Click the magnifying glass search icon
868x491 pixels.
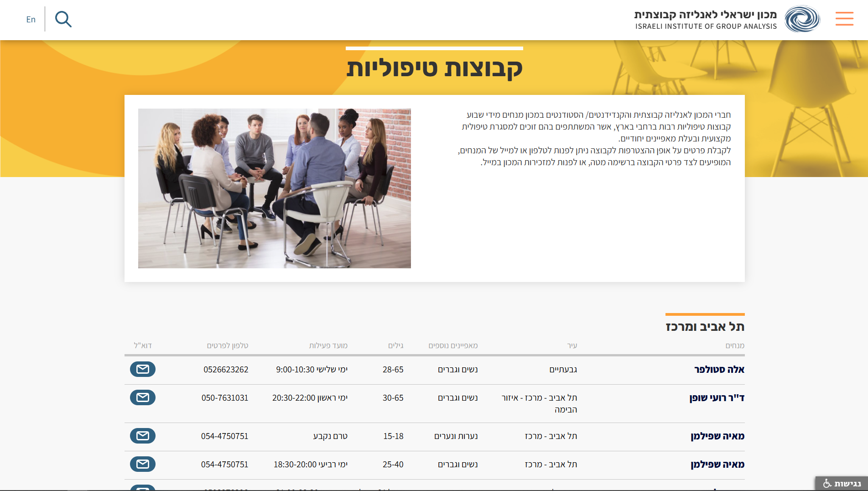(63, 19)
